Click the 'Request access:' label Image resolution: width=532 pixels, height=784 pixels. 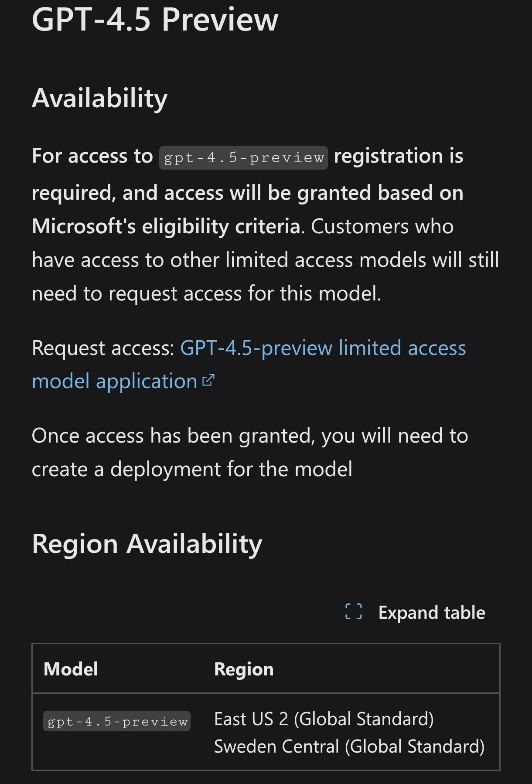pyautogui.click(x=103, y=348)
